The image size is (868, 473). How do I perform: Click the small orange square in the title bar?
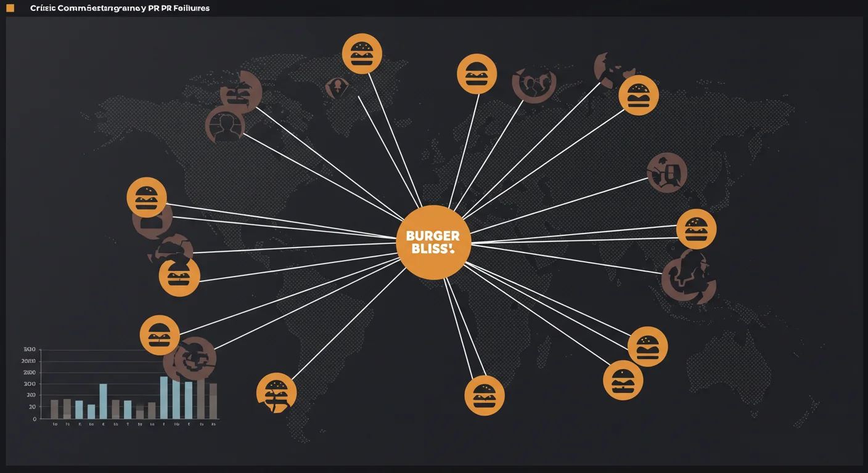point(10,8)
